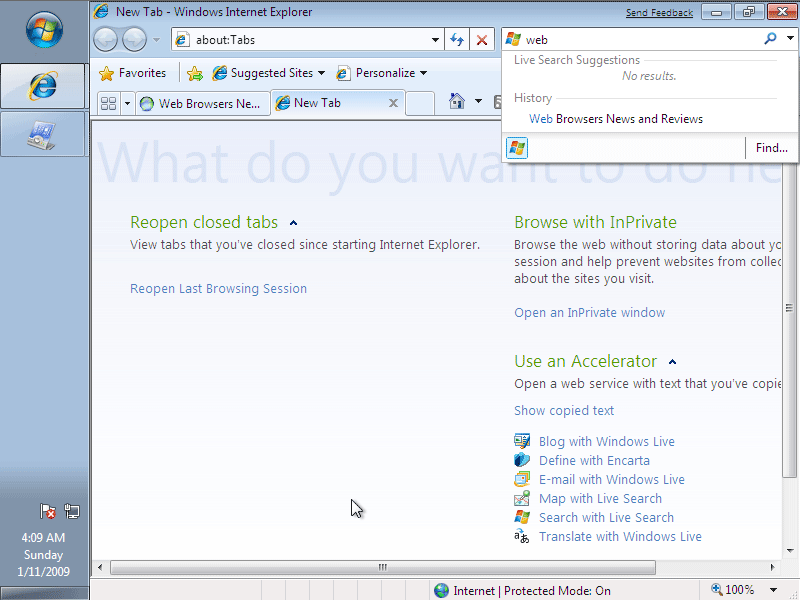
Task: Click the red Stop loading icon
Action: 482,40
